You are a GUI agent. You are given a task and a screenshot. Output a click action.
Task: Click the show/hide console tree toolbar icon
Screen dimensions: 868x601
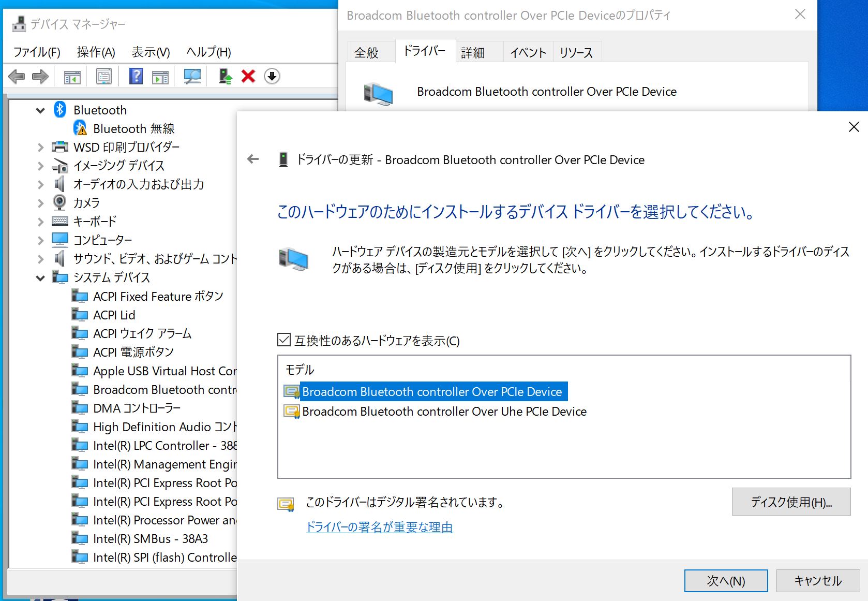tap(72, 77)
